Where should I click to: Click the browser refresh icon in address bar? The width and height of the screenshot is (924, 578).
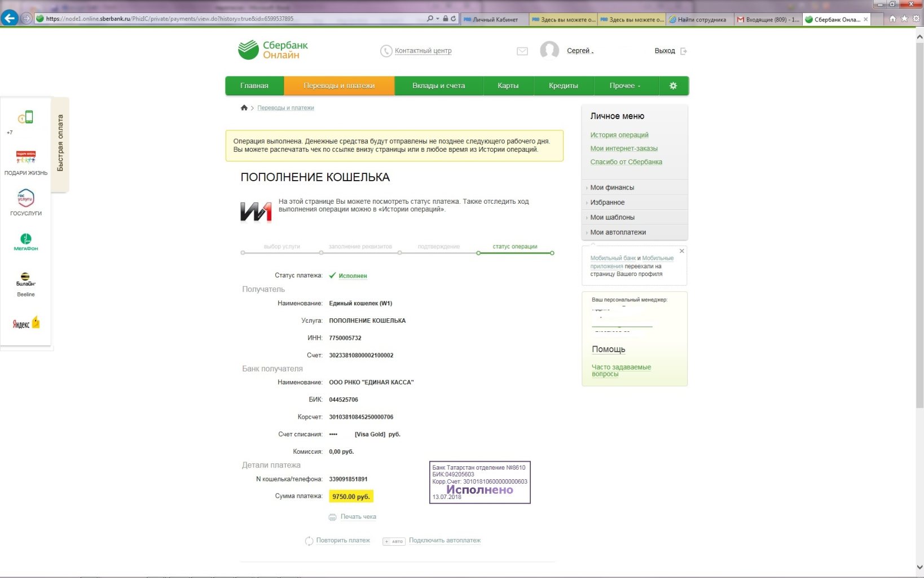(x=453, y=19)
